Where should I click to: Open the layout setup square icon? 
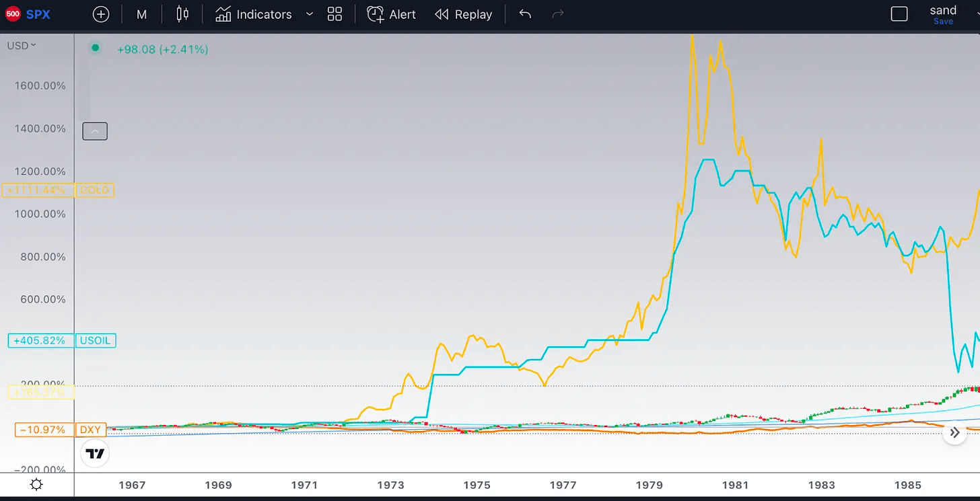(899, 14)
